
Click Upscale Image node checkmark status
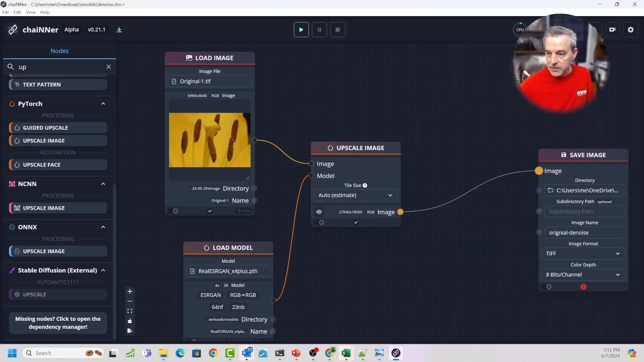(356, 222)
